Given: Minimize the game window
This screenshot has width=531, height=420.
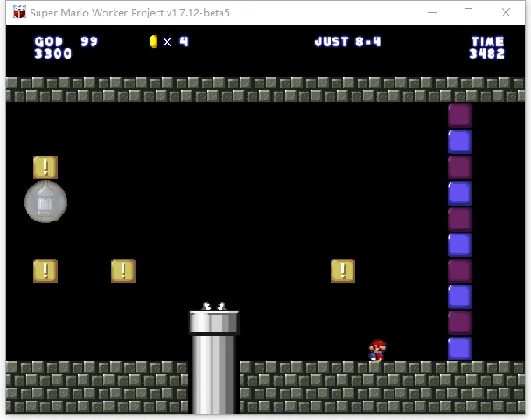Looking at the screenshot, I should [432, 12].
